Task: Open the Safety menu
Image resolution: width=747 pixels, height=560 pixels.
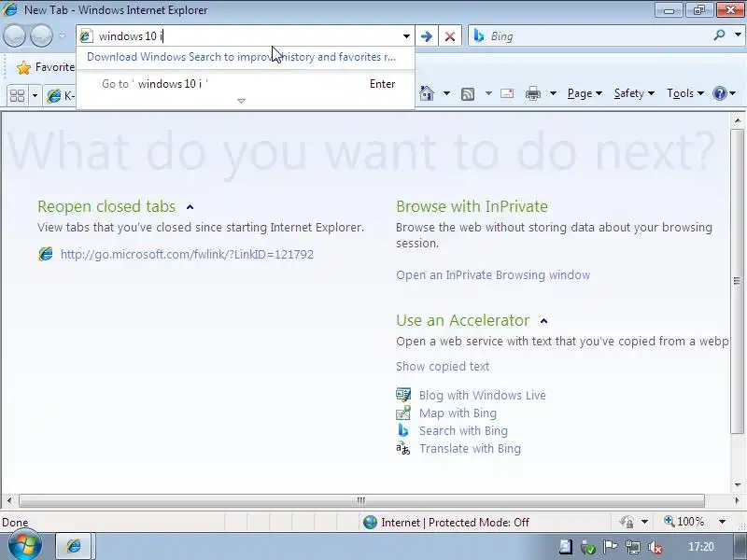Action: 634,93
